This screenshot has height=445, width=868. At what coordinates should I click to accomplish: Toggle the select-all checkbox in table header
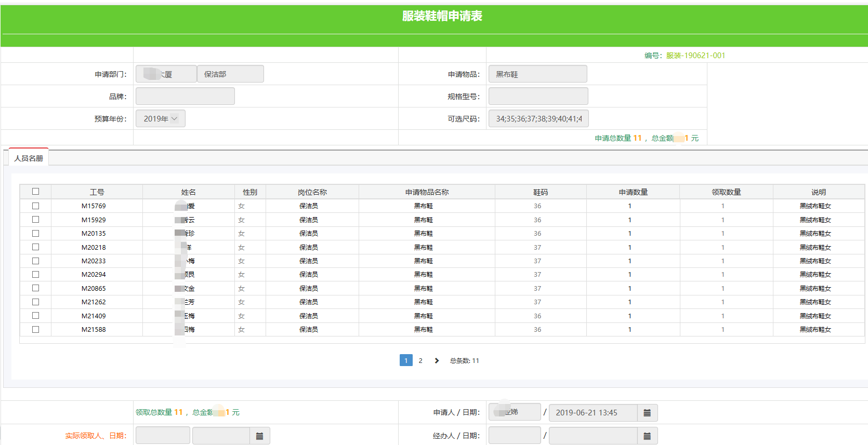click(x=35, y=192)
